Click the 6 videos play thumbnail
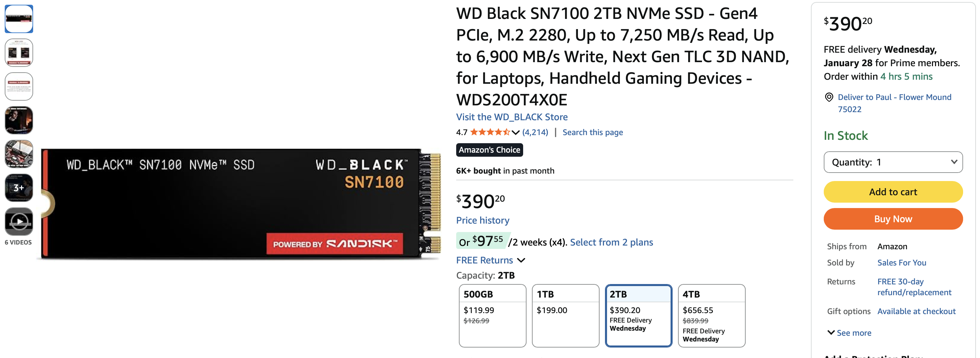Screen dimensions: 980x358 point(19,221)
